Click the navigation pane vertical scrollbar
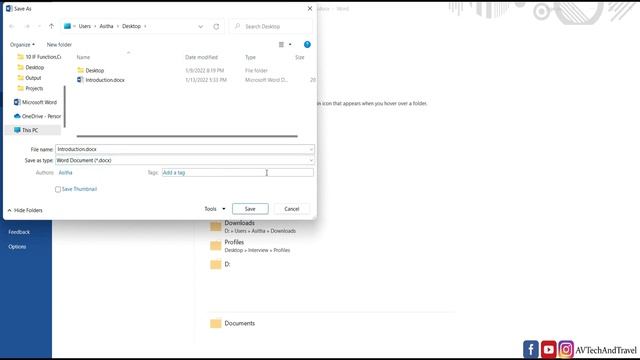Screen dimensions: 640x360 coord(64,106)
